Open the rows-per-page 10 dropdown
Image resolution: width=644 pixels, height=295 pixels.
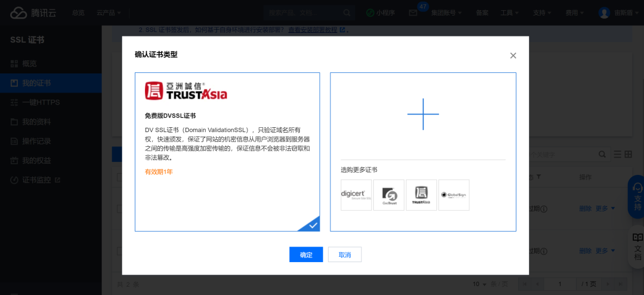(x=479, y=284)
